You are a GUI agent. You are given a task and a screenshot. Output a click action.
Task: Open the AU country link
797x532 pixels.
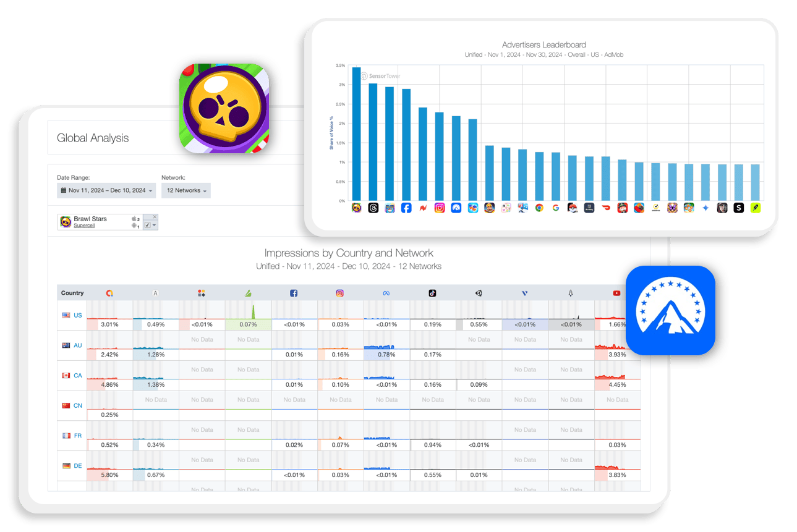(x=78, y=345)
